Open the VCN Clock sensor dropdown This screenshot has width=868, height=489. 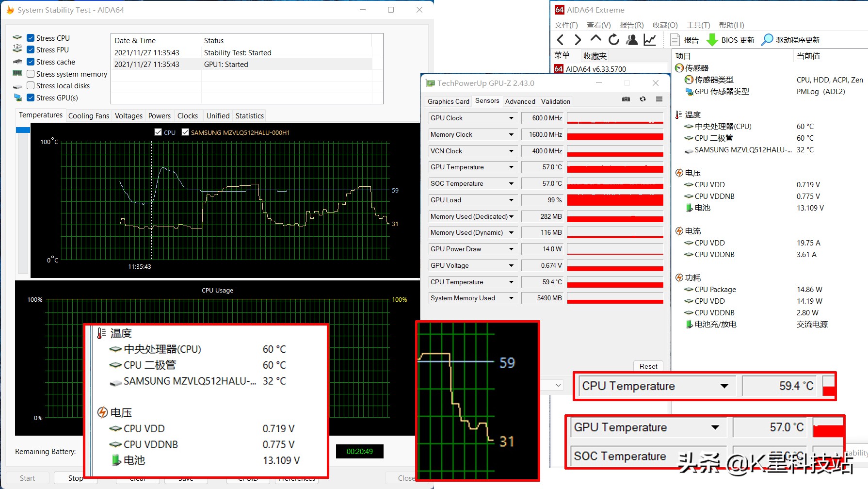pos(511,151)
